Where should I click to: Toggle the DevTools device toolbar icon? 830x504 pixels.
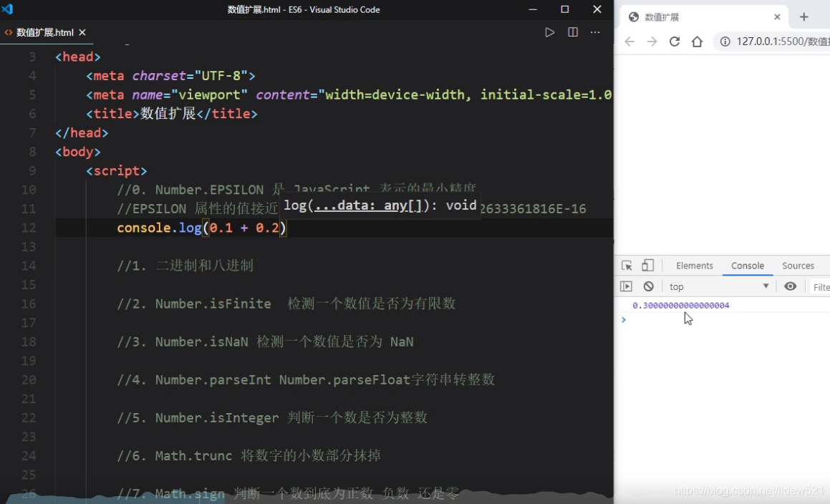[647, 265]
